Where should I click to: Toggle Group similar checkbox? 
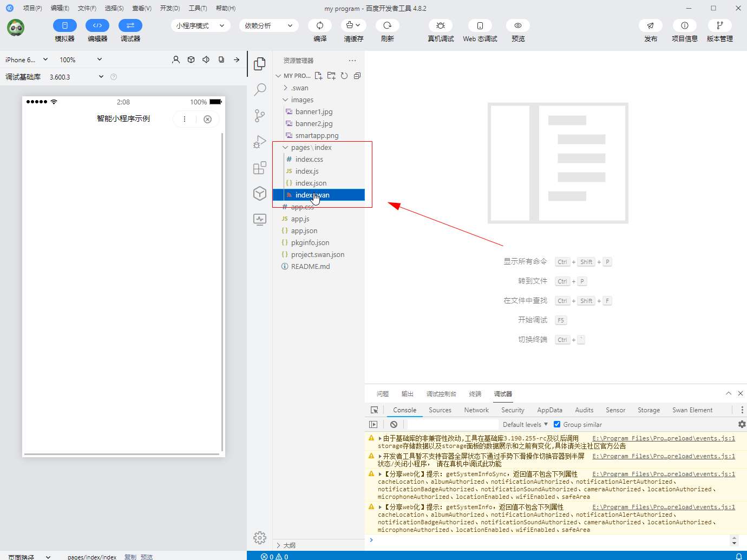(x=557, y=424)
